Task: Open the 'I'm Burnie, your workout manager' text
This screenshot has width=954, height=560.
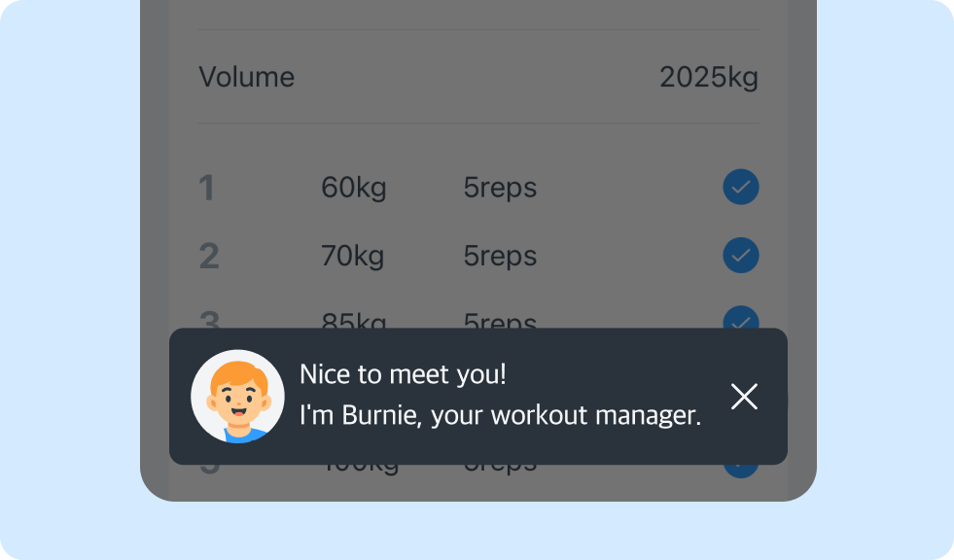Action: [500, 416]
